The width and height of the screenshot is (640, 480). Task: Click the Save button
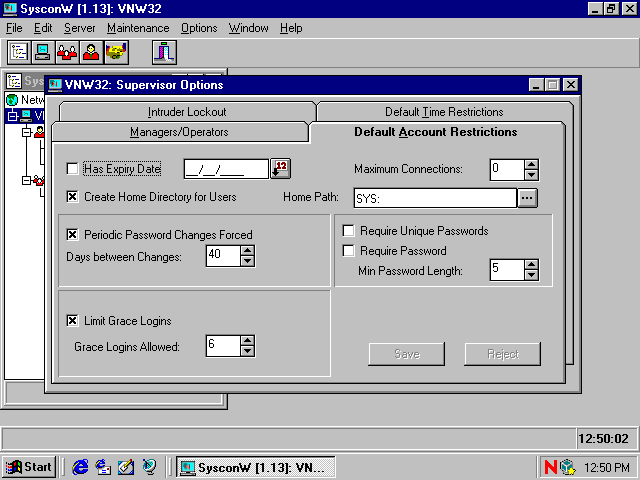(x=407, y=354)
